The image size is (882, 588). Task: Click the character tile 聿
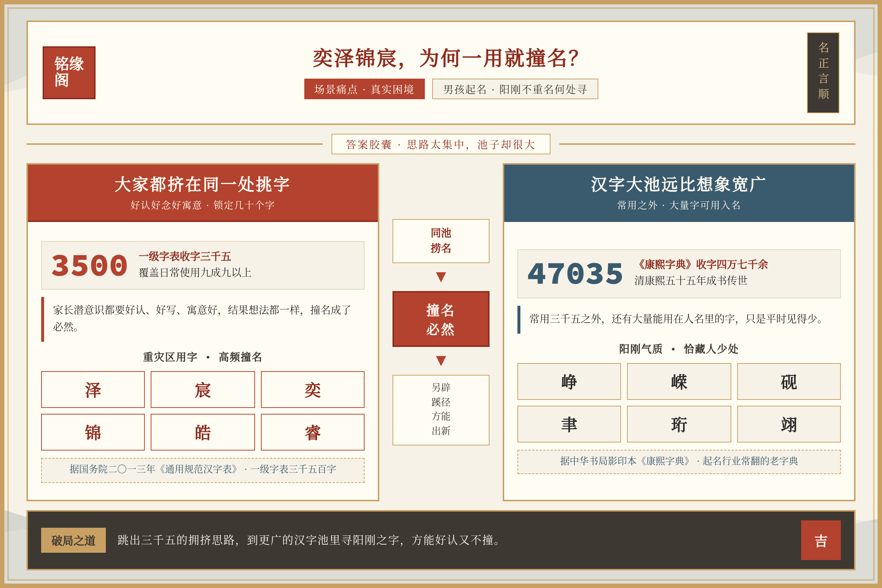tap(569, 424)
